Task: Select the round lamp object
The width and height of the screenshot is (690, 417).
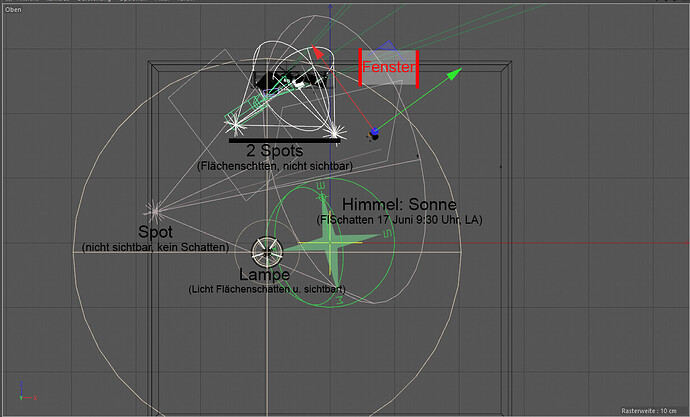Action: [x=267, y=252]
